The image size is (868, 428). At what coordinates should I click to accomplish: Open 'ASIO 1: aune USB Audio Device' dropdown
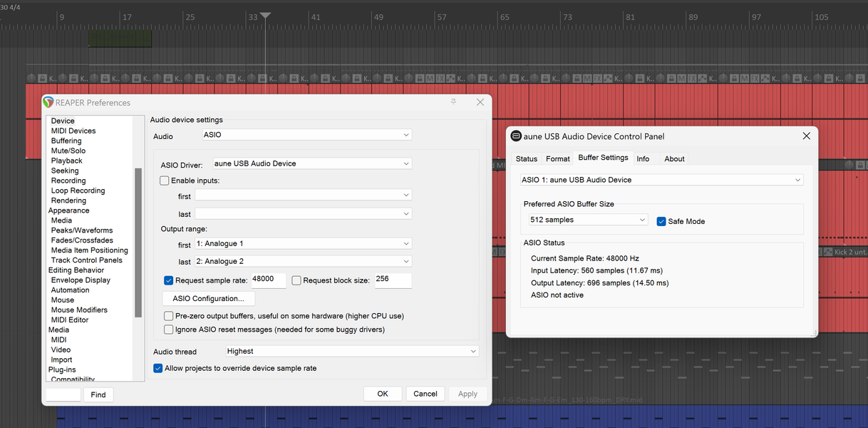click(662, 180)
